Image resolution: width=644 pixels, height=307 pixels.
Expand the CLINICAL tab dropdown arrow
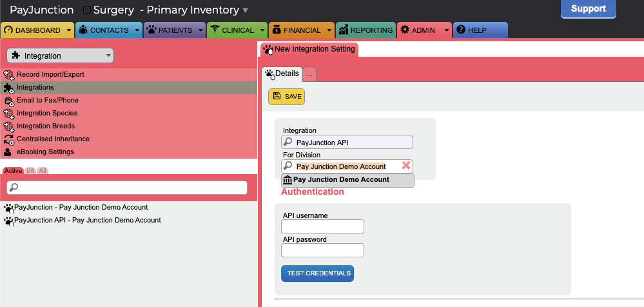coord(262,30)
